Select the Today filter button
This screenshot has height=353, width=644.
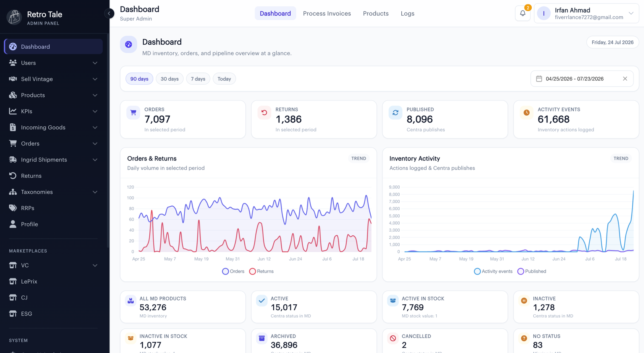click(x=224, y=79)
